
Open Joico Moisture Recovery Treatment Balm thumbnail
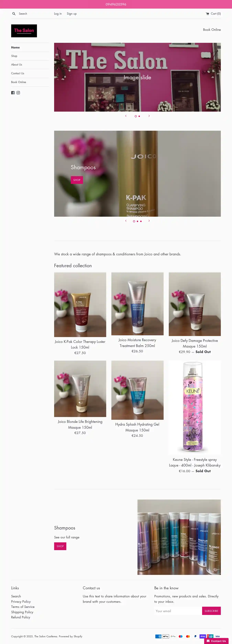coord(137,304)
